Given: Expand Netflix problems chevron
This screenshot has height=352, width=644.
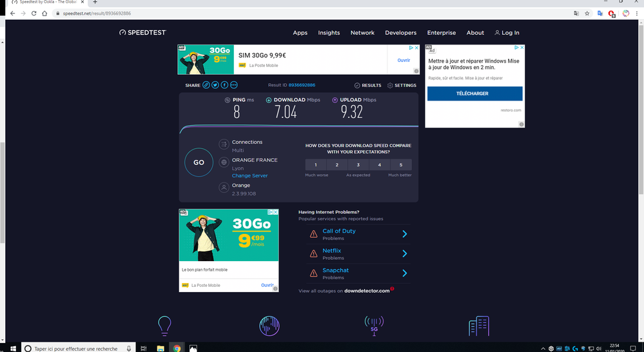Looking at the screenshot, I should [x=405, y=253].
